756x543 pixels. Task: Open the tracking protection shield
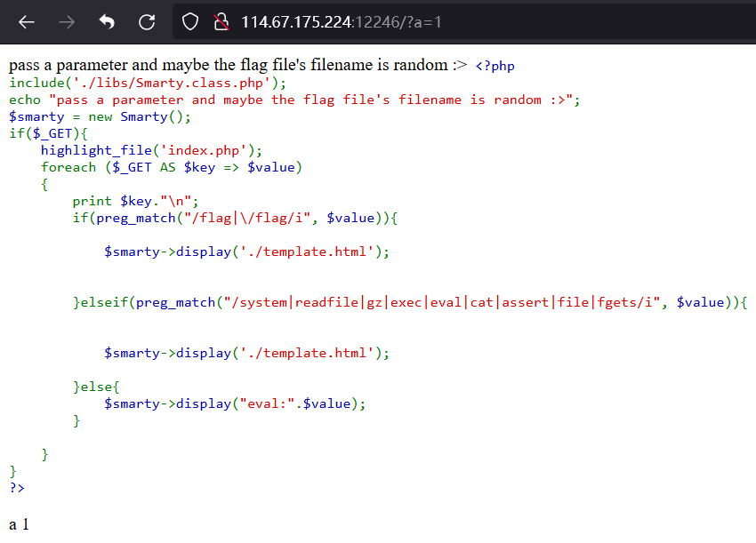[189, 21]
